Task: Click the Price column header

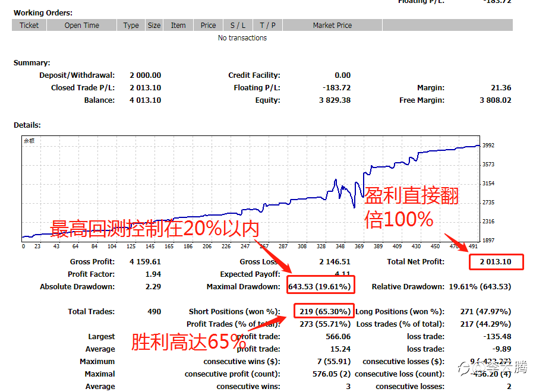Action: 209,25
